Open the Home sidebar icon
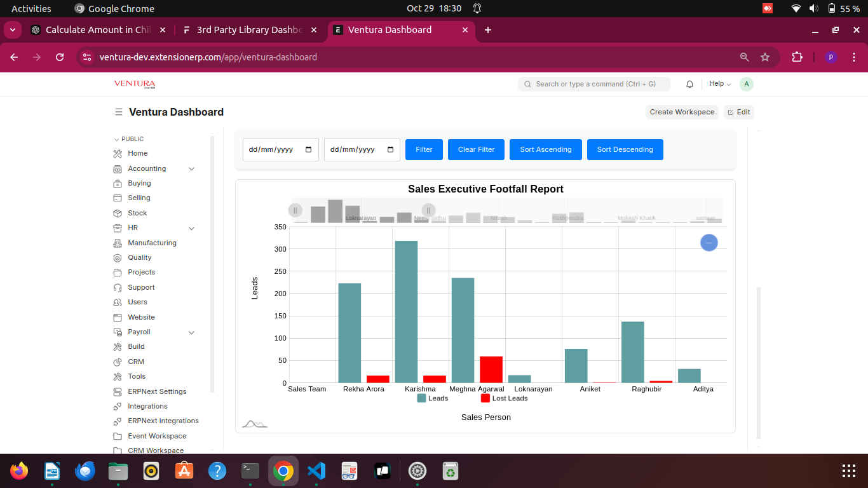This screenshot has height=488, width=868. pyautogui.click(x=117, y=153)
